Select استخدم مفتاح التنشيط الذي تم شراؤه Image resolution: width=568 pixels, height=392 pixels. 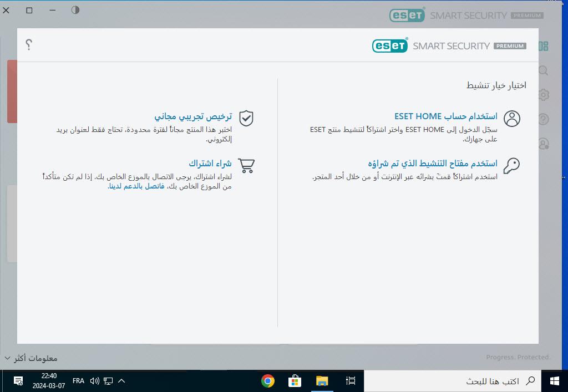click(x=433, y=163)
